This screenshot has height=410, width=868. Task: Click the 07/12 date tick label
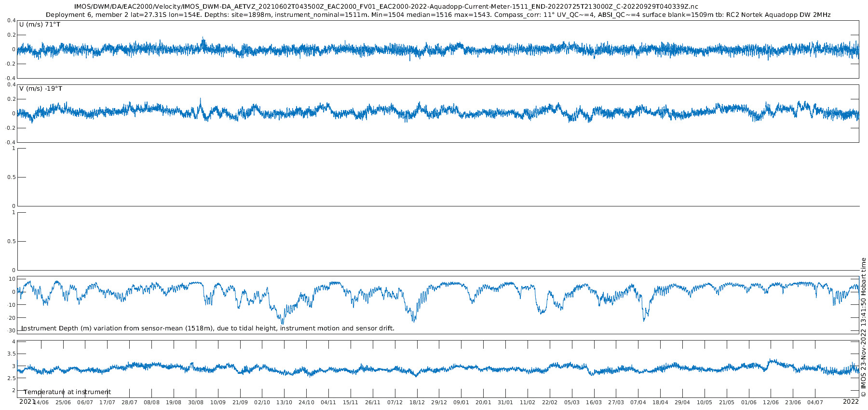pos(395,402)
